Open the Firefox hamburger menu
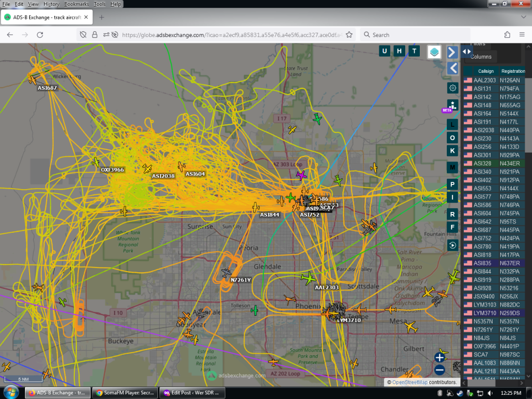Image resolution: width=532 pixels, height=399 pixels. (x=522, y=35)
